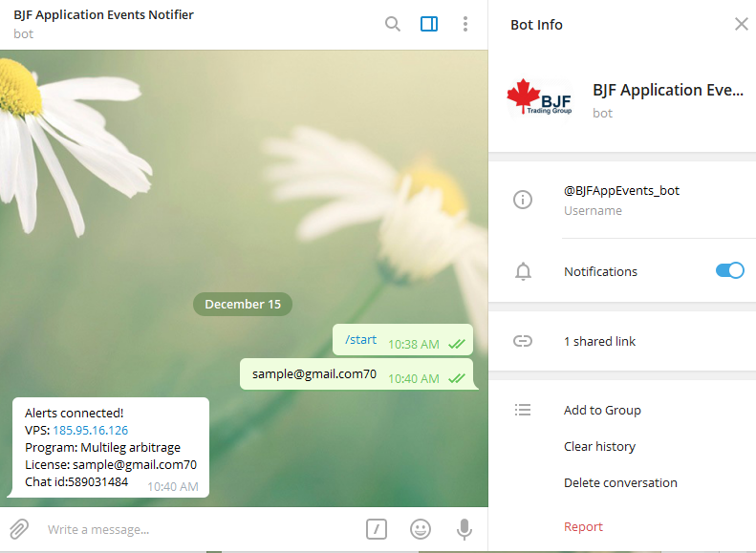Click the @BJFAppEvents_bot username

[x=621, y=191]
